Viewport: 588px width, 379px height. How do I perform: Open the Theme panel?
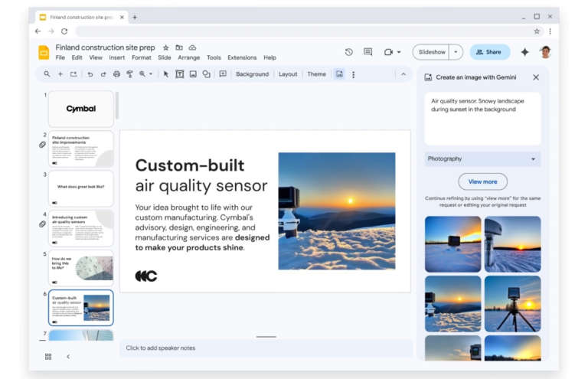pyautogui.click(x=316, y=74)
